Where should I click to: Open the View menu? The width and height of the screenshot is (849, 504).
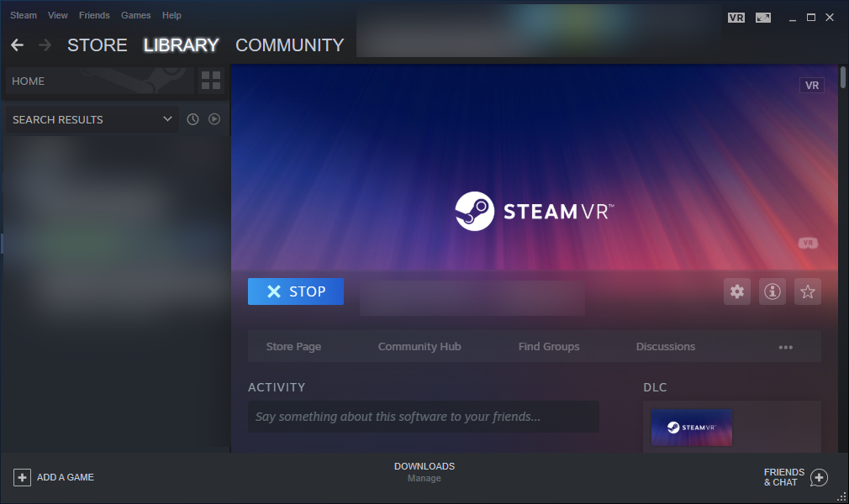(57, 14)
